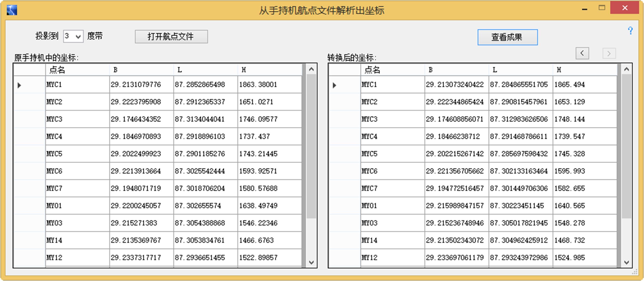Click cell 87.285697598432 in the right table
The height and width of the screenshot is (281, 644).
pyautogui.click(x=521, y=154)
